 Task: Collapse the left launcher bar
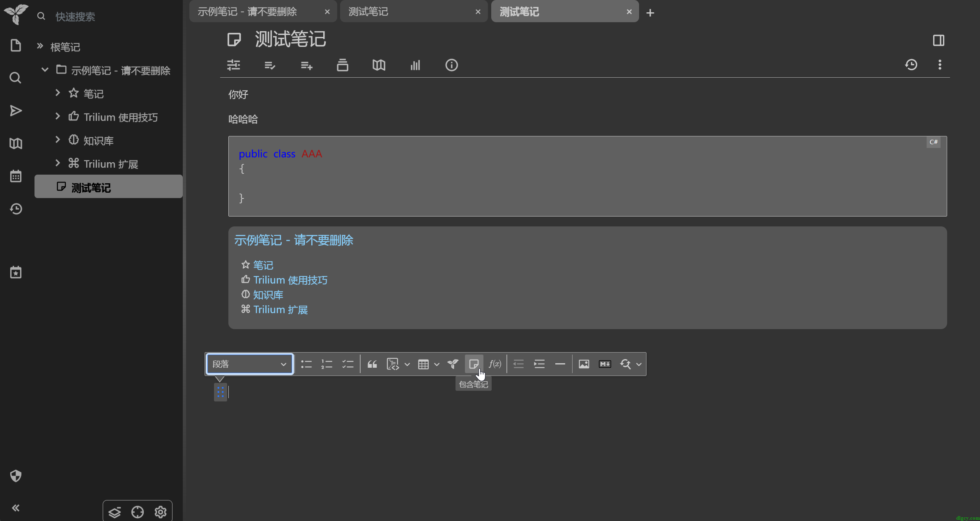pos(16,508)
